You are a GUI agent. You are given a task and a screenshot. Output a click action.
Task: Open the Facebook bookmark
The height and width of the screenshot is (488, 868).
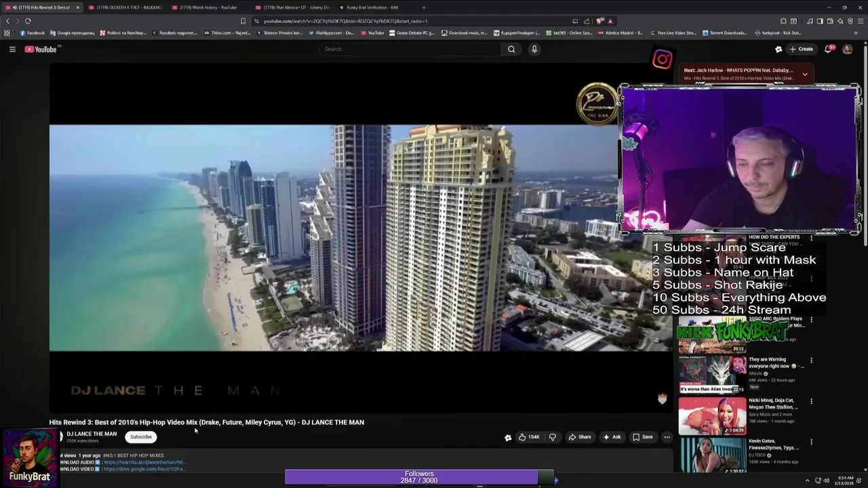[32, 33]
